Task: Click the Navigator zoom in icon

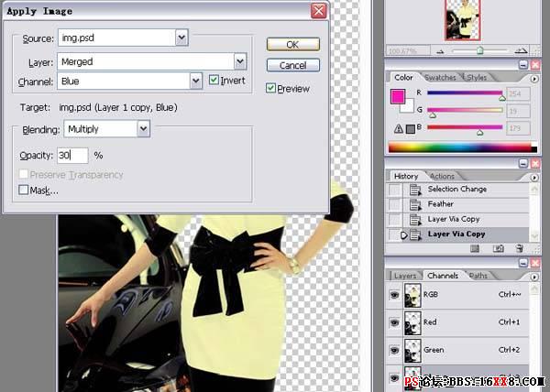Action: tap(522, 51)
